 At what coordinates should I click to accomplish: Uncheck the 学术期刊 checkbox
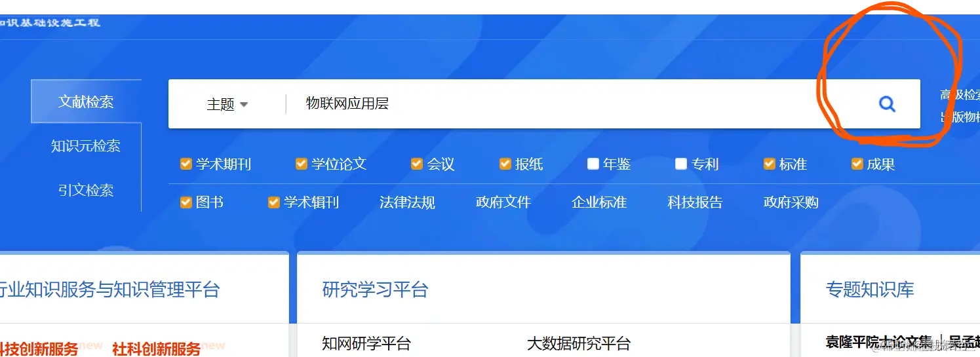186,164
